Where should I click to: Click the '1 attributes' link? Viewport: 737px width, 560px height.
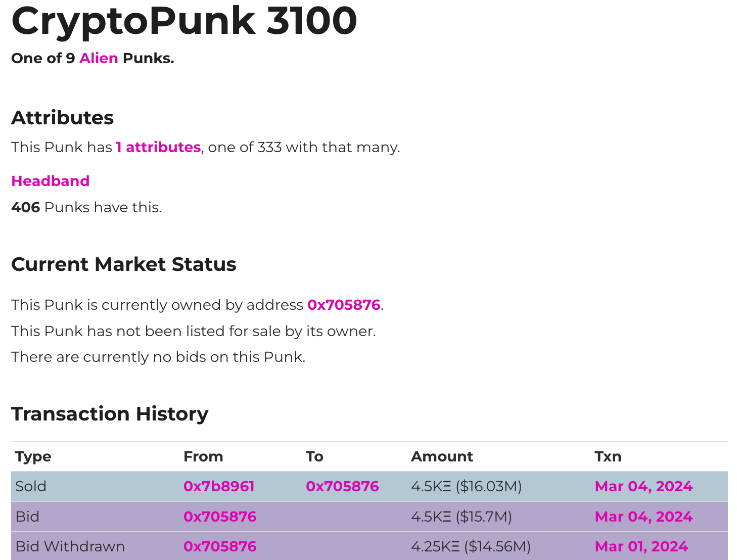pyautogui.click(x=158, y=147)
